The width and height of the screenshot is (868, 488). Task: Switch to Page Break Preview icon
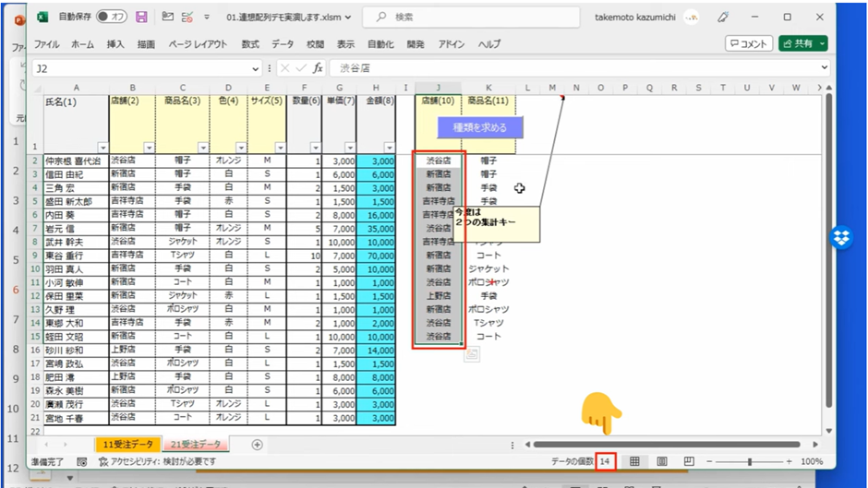click(689, 461)
